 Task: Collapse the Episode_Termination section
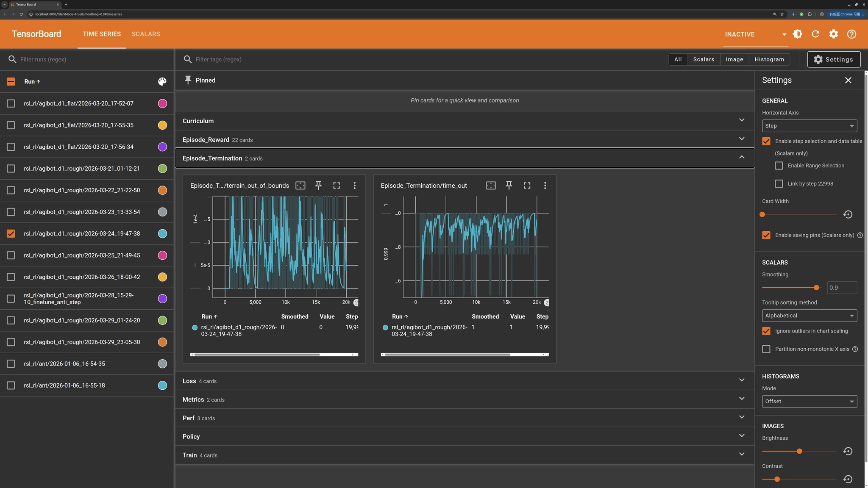[x=465, y=158]
